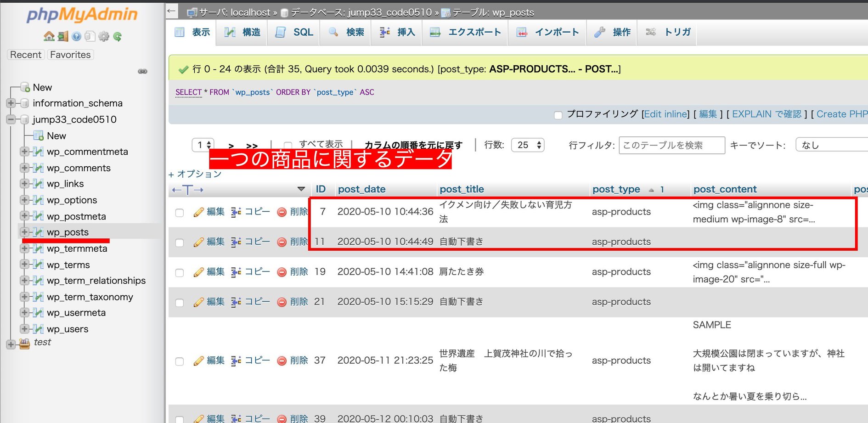
Task: Click the copy icon for row ID 37
Action: 236,361
